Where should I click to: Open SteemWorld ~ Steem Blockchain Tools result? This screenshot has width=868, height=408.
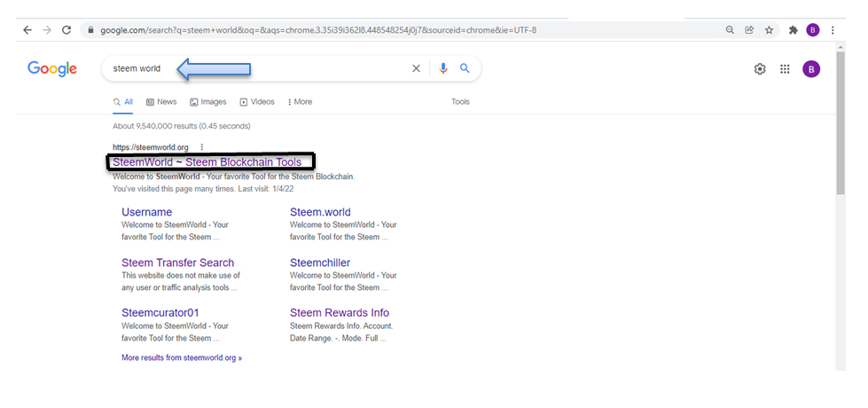click(x=207, y=162)
